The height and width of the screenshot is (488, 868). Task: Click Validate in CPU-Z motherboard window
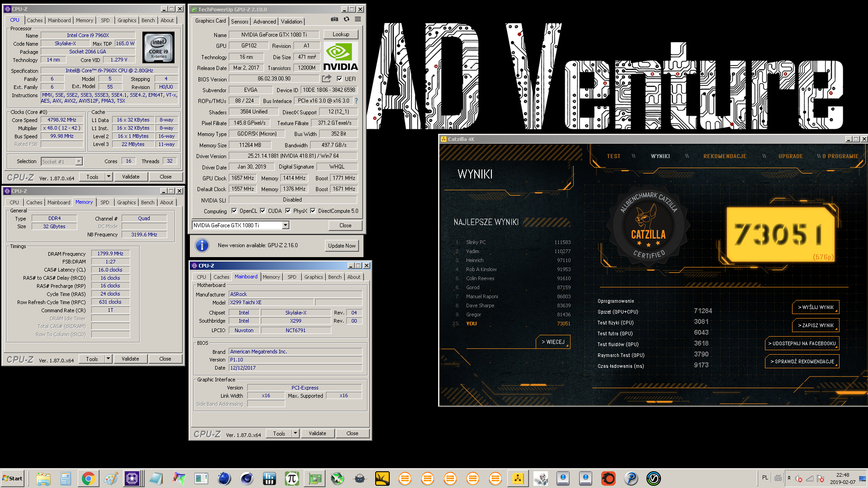pyautogui.click(x=317, y=433)
